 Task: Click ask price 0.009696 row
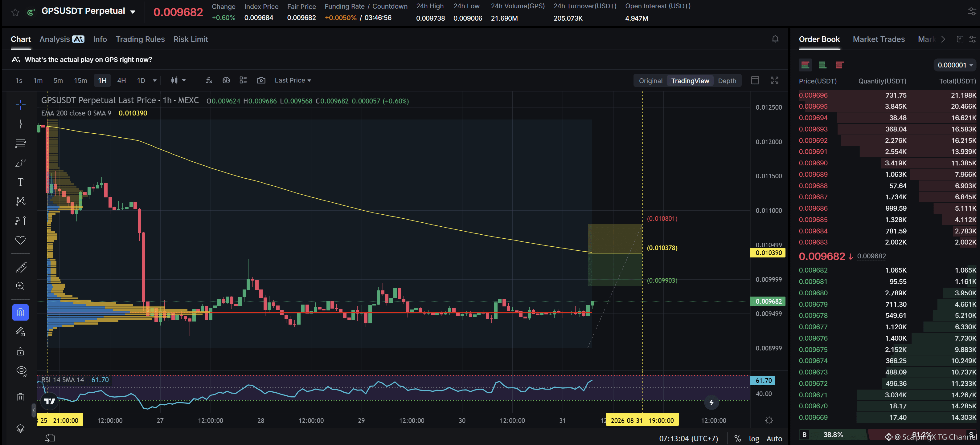pyautogui.click(x=887, y=95)
